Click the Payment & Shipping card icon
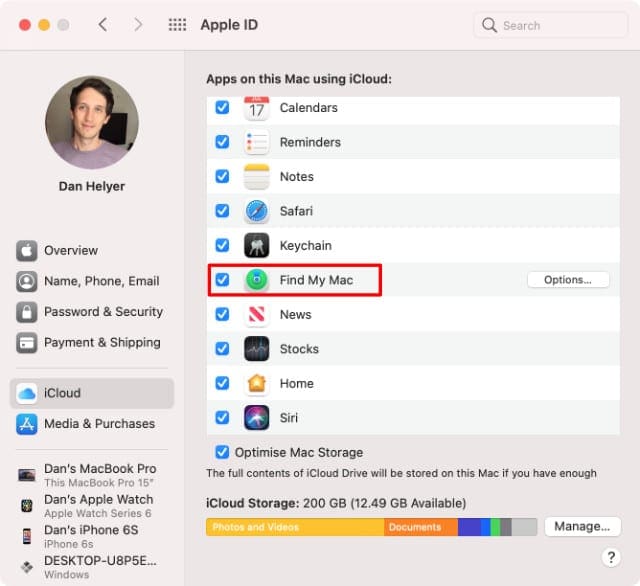 coord(27,343)
